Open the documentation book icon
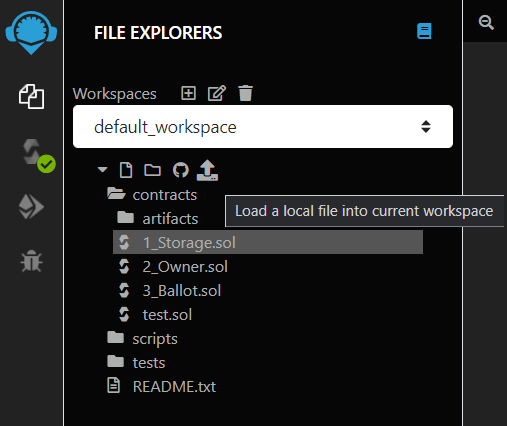The width and height of the screenshot is (507, 426). (424, 31)
